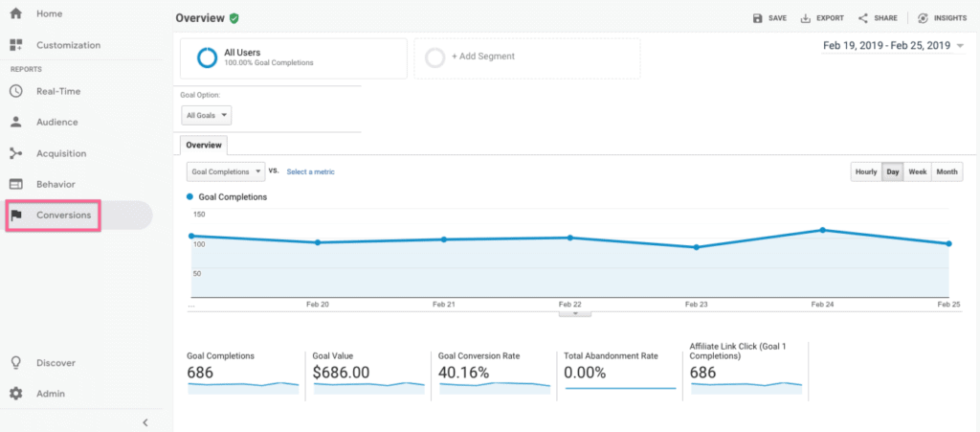Click the Discover lightbulb icon
980x432 pixels.
[x=15, y=363]
